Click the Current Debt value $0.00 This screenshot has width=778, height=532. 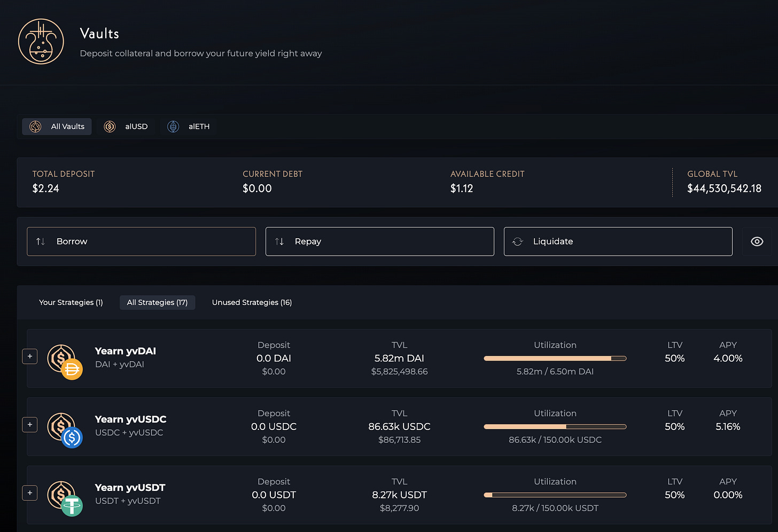pyautogui.click(x=257, y=189)
